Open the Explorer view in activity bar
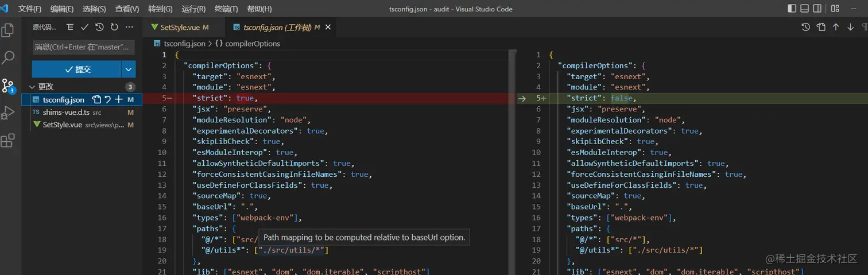The height and width of the screenshot is (275, 868). pos(8,30)
